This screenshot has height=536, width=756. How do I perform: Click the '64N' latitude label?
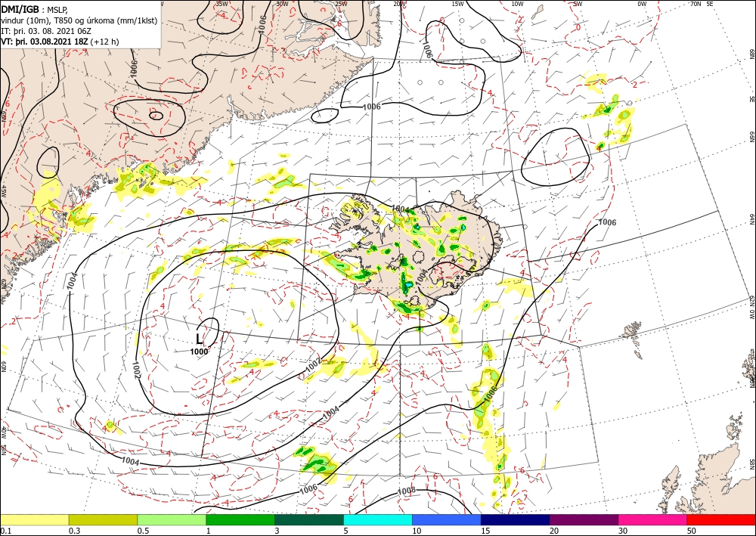coord(751,219)
